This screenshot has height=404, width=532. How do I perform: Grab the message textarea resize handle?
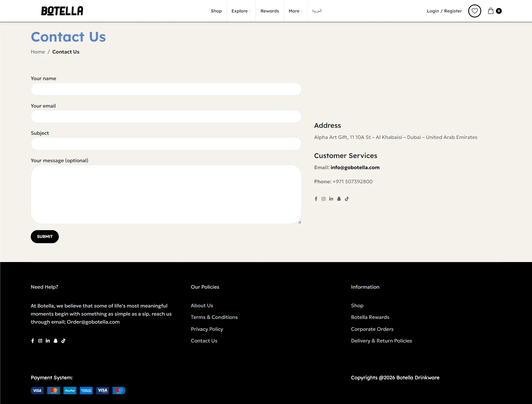tap(300, 222)
